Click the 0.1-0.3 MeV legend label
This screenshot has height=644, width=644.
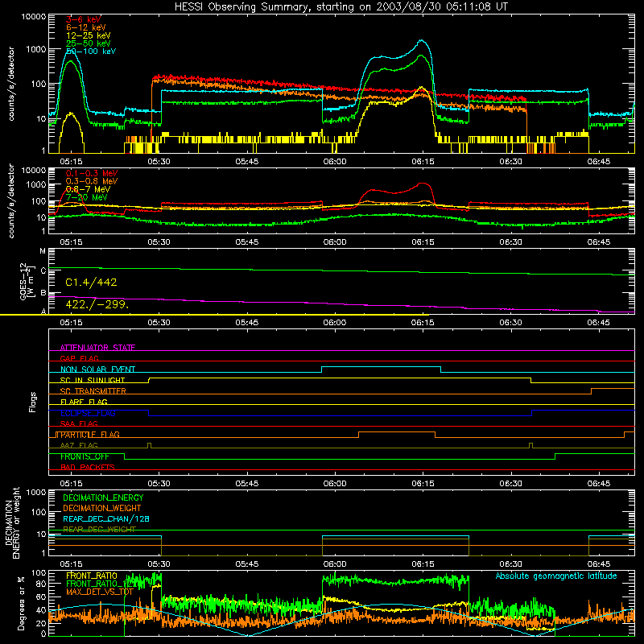pyautogui.click(x=92, y=173)
